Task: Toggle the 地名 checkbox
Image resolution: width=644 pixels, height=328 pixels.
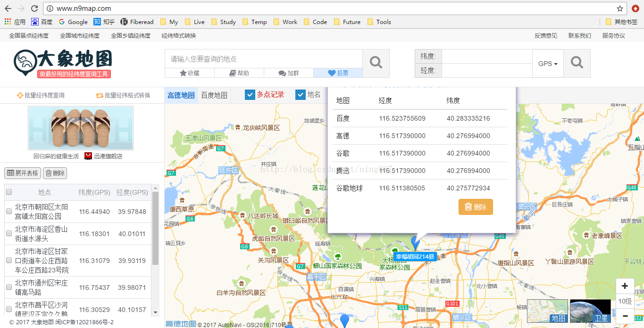Action: 301,95
